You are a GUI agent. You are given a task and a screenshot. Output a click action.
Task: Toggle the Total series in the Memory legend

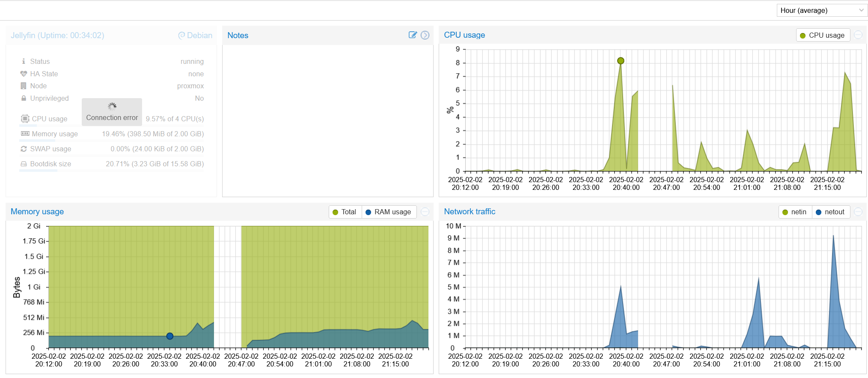345,212
